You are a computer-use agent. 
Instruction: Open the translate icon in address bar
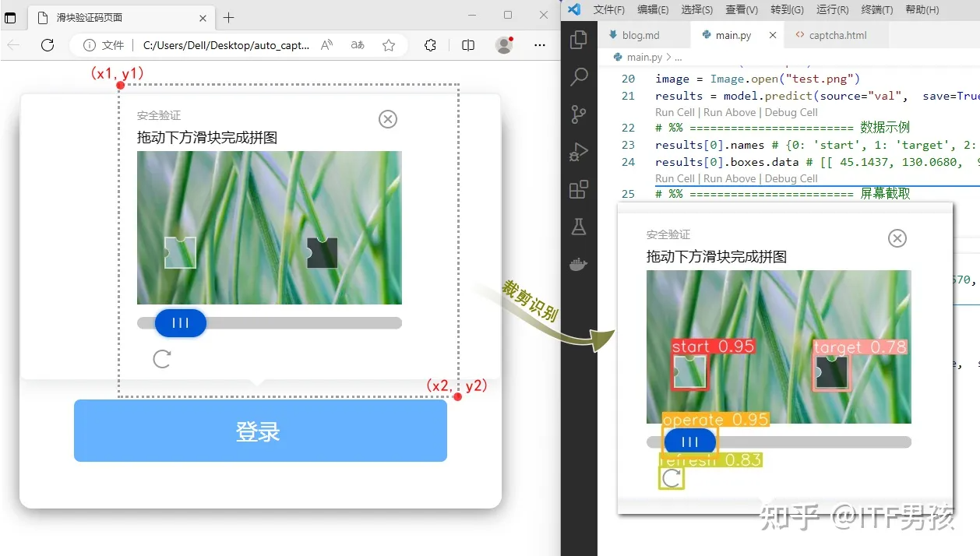point(358,45)
